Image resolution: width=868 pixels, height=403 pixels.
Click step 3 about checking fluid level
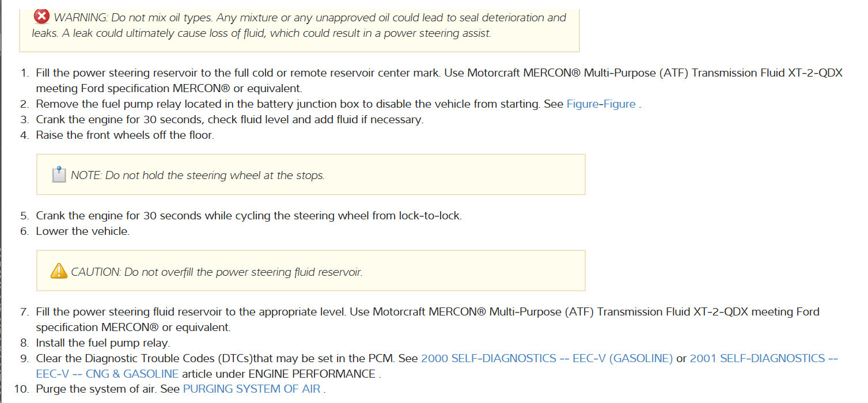pyautogui.click(x=229, y=120)
